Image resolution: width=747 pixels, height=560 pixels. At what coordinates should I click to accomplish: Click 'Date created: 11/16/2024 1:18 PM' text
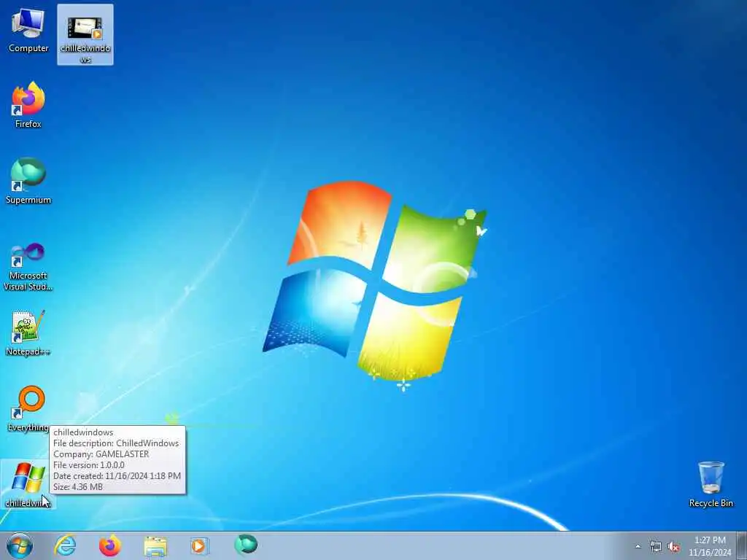pyautogui.click(x=117, y=475)
